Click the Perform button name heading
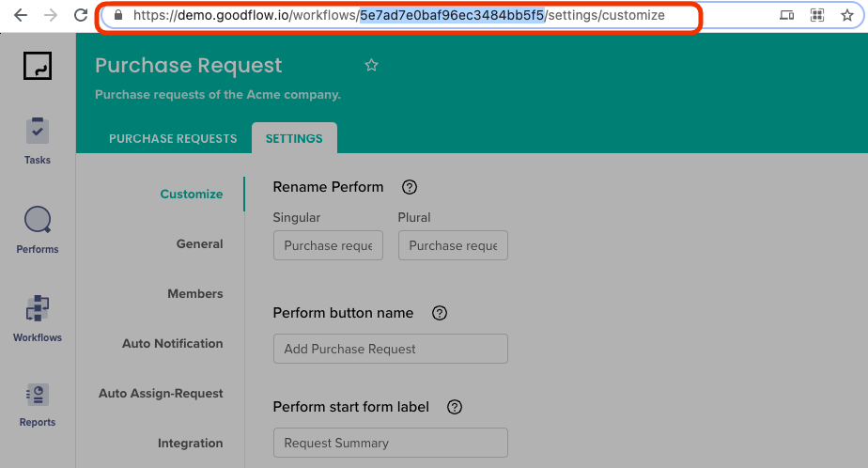868x468 pixels. point(343,313)
